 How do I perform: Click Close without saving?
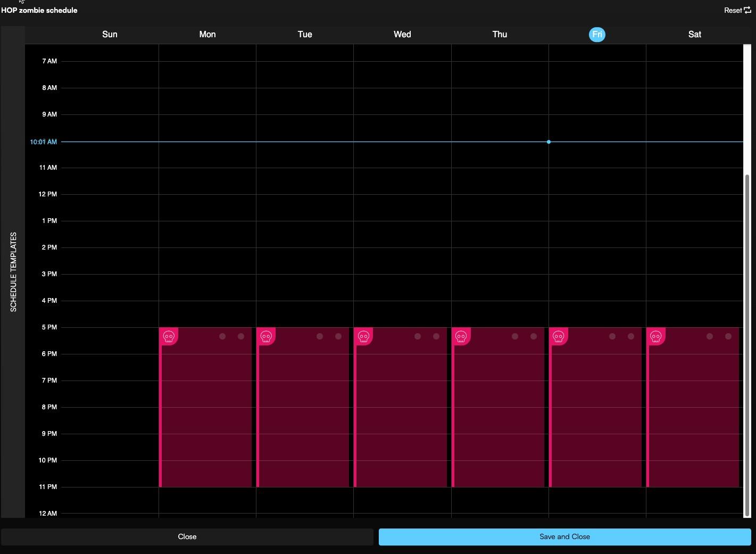tap(187, 536)
